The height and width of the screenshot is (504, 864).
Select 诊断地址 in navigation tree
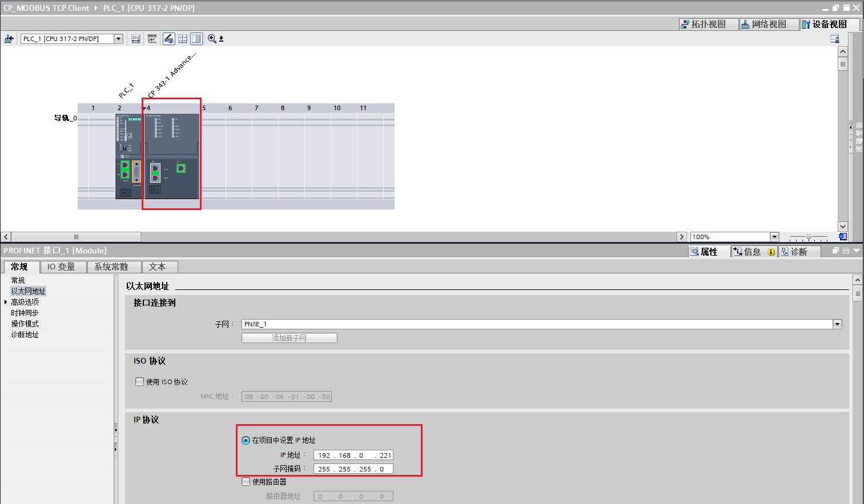pyautogui.click(x=25, y=334)
